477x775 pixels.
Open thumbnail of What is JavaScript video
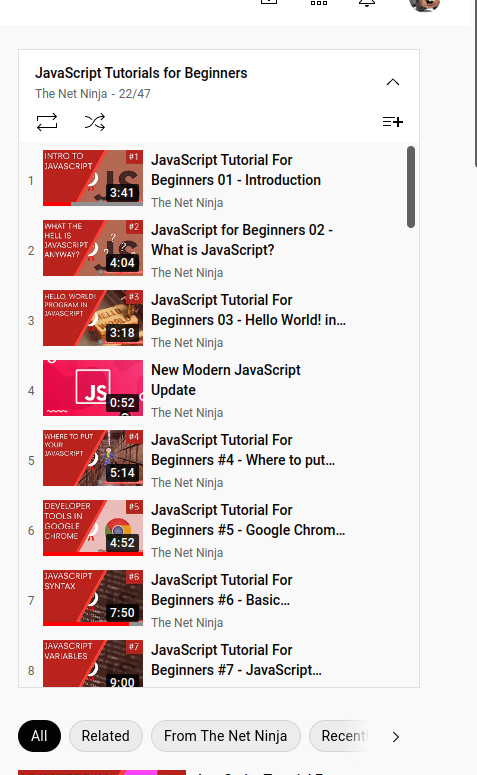[x=93, y=248]
